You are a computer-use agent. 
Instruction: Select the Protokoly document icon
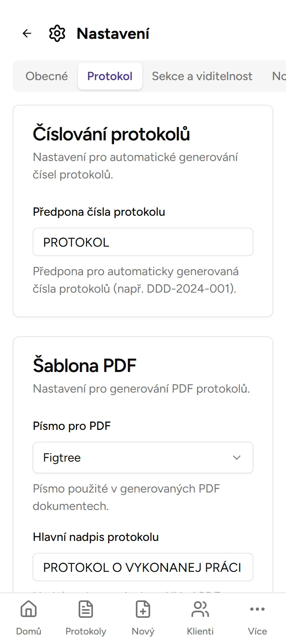coord(85,609)
